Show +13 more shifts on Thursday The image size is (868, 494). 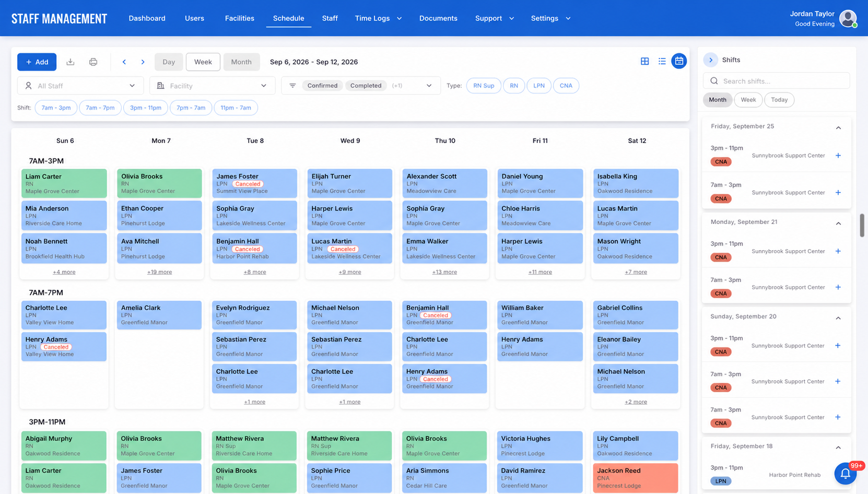(x=444, y=272)
